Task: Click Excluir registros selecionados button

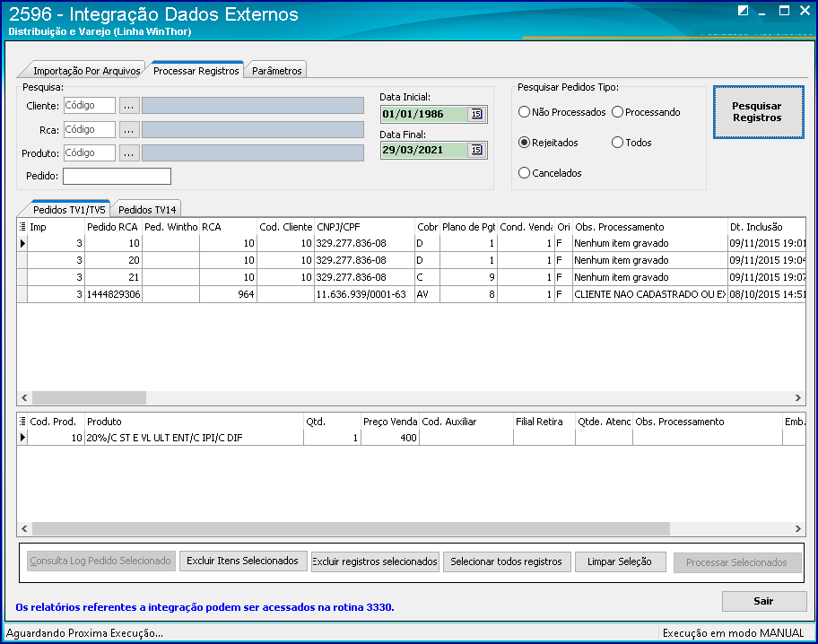Action: (x=375, y=561)
